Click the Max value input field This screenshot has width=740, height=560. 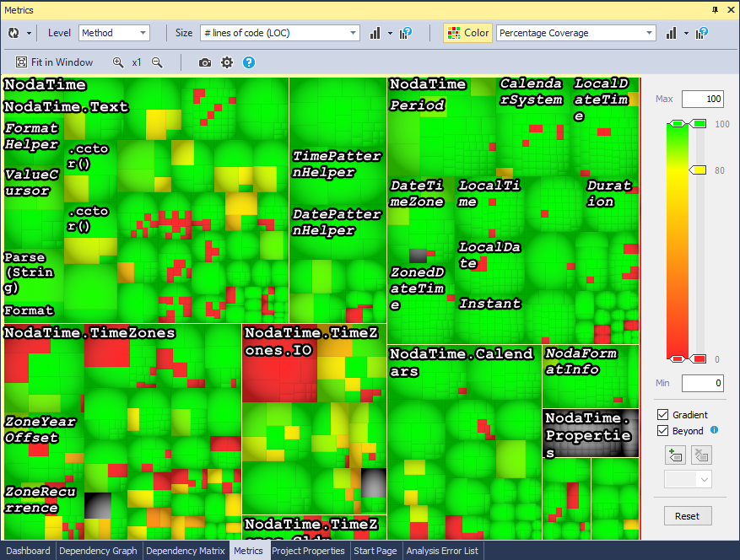(703, 99)
